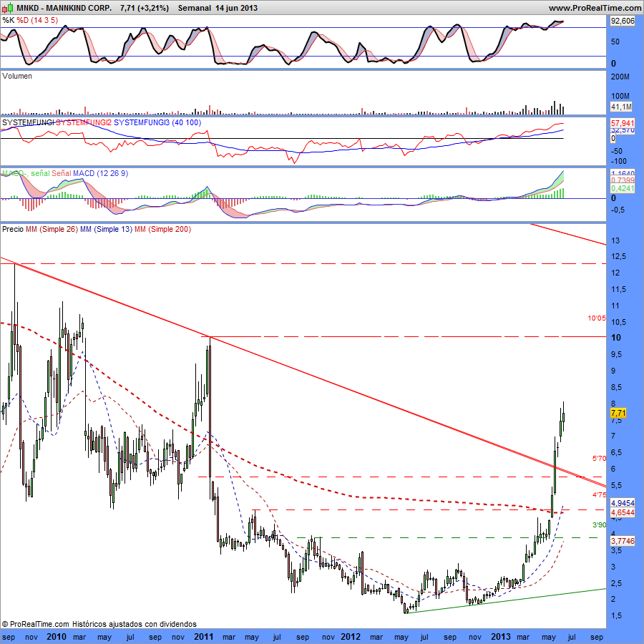Click the 4,6544 red average value tag
This screenshot has width=644, height=644.
coord(623,512)
